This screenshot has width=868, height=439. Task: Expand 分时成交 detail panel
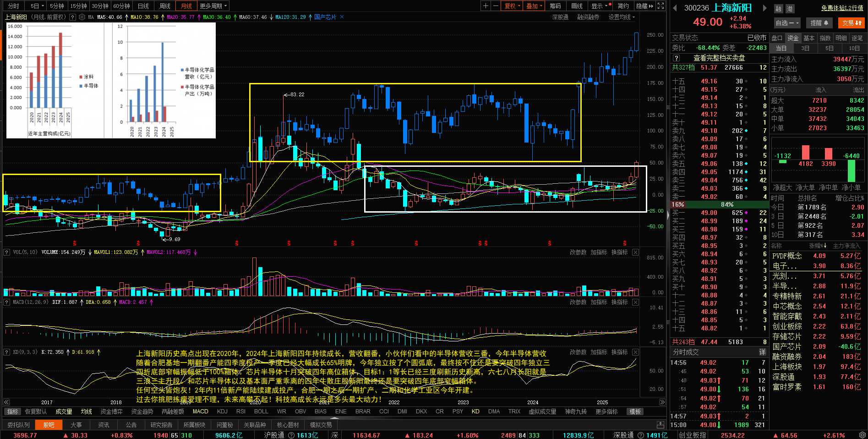[762, 352]
